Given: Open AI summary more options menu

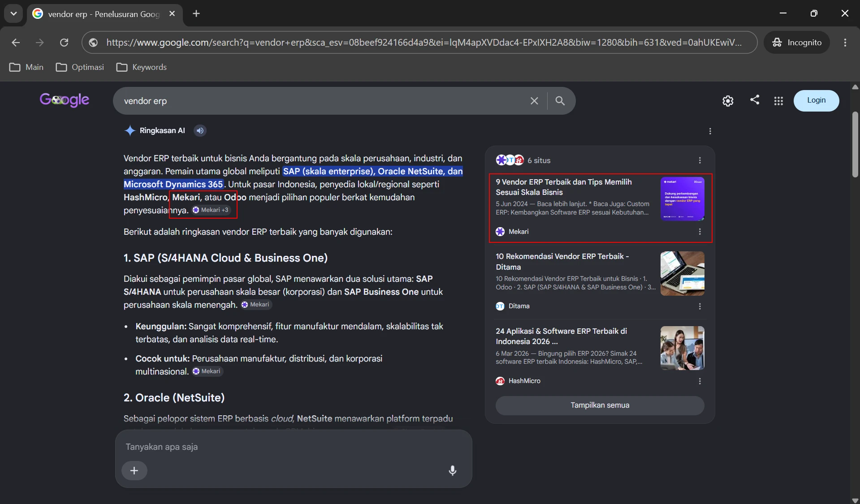Looking at the screenshot, I should (x=710, y=131).
